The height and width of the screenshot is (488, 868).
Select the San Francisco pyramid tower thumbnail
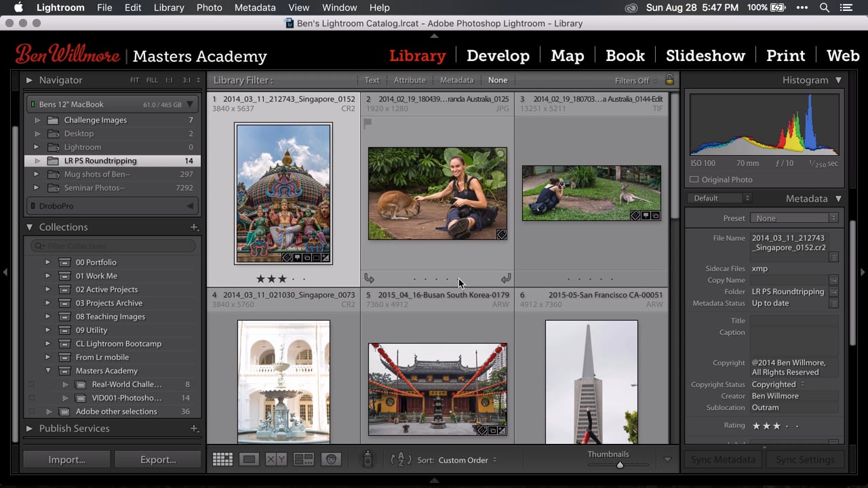coord(591,382)
